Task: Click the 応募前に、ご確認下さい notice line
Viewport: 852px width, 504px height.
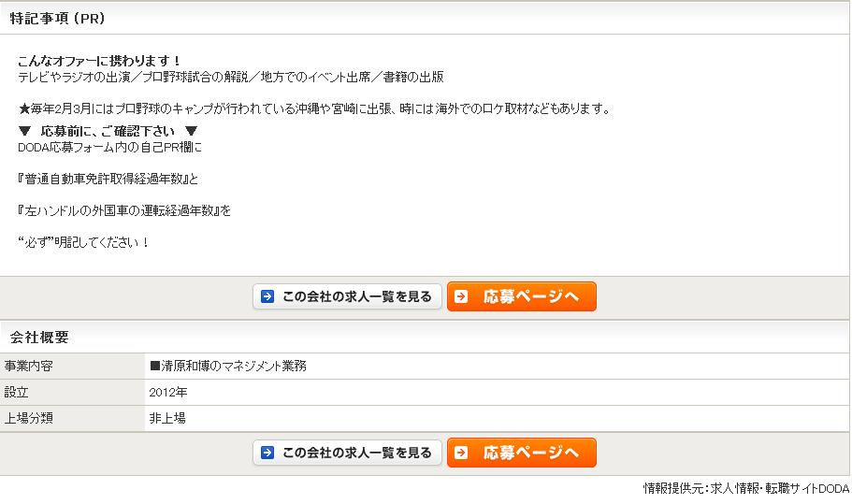Action: point(108,131)
